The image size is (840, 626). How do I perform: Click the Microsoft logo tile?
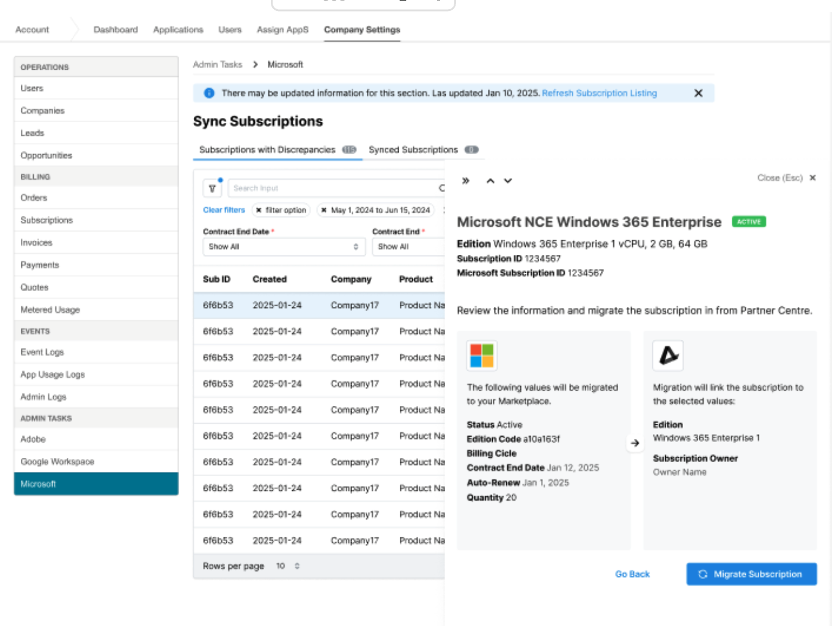pyautogui.click(x=482, y=356)
